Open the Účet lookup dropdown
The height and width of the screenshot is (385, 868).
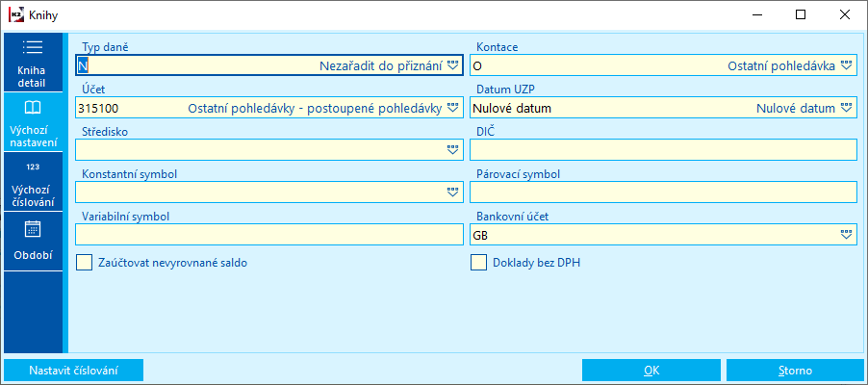click(x=453, y=108)
